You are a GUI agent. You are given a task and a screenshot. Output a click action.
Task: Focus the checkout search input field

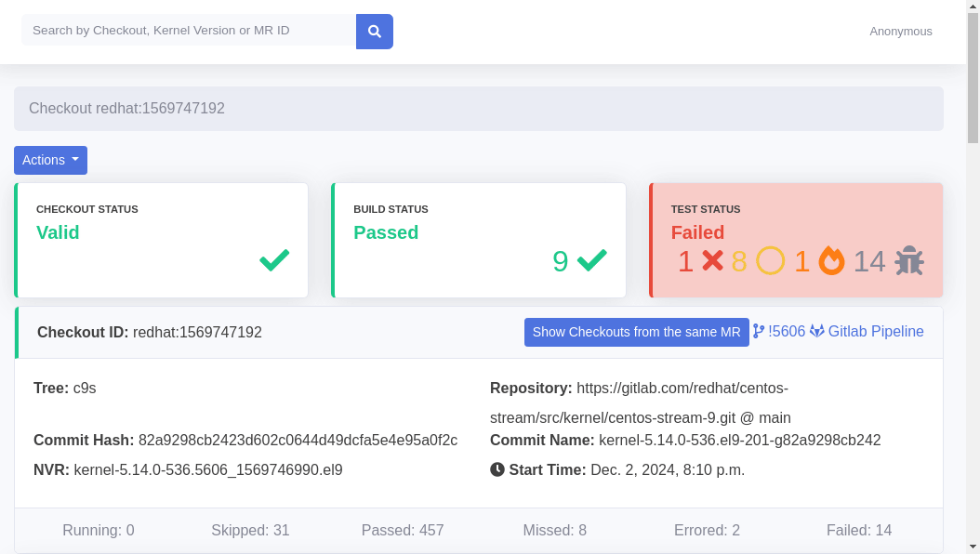click(x=189, y=31)
